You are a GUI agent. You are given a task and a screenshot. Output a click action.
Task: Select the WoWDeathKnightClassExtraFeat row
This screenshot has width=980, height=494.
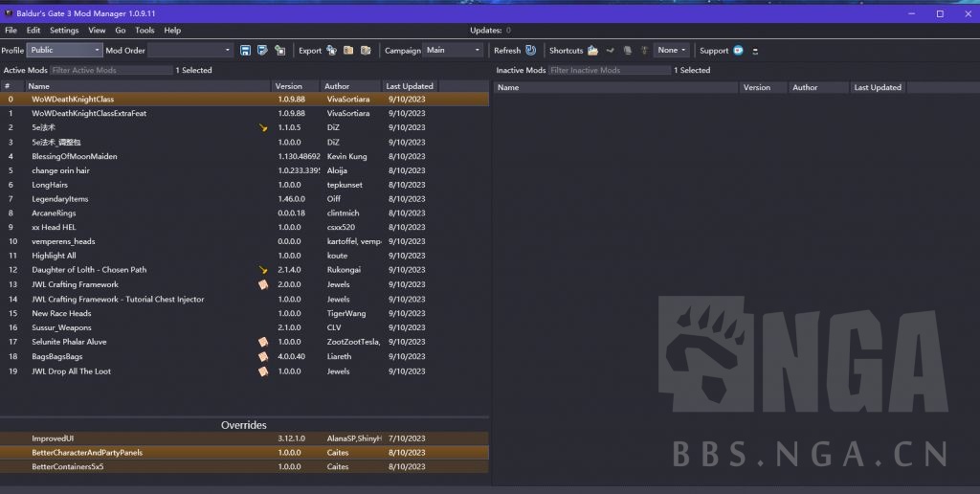point(244,113)
